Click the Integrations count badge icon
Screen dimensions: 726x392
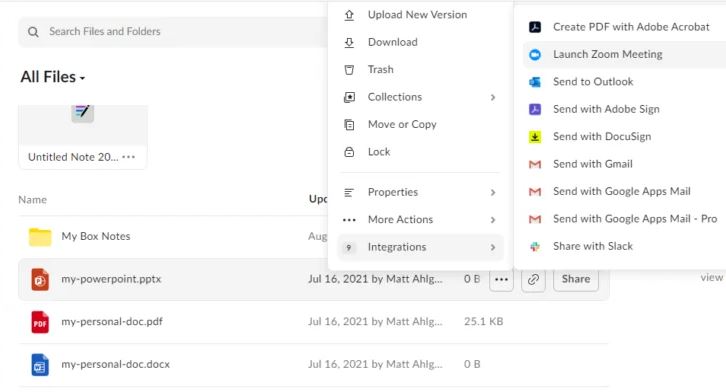coord(349,248)
